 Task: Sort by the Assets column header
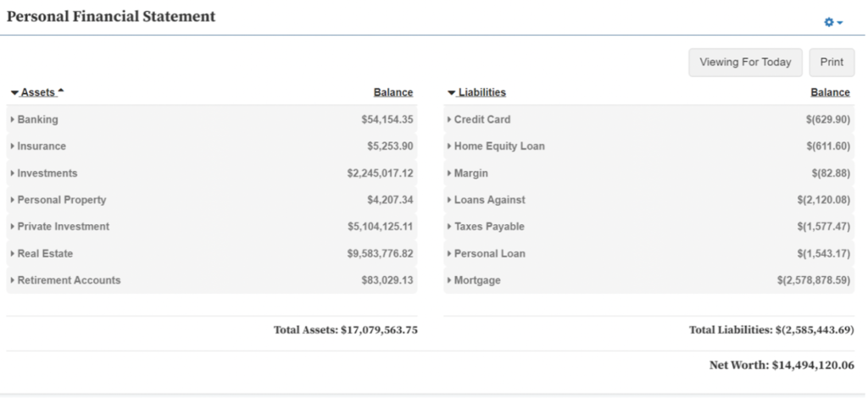[37, 92]
